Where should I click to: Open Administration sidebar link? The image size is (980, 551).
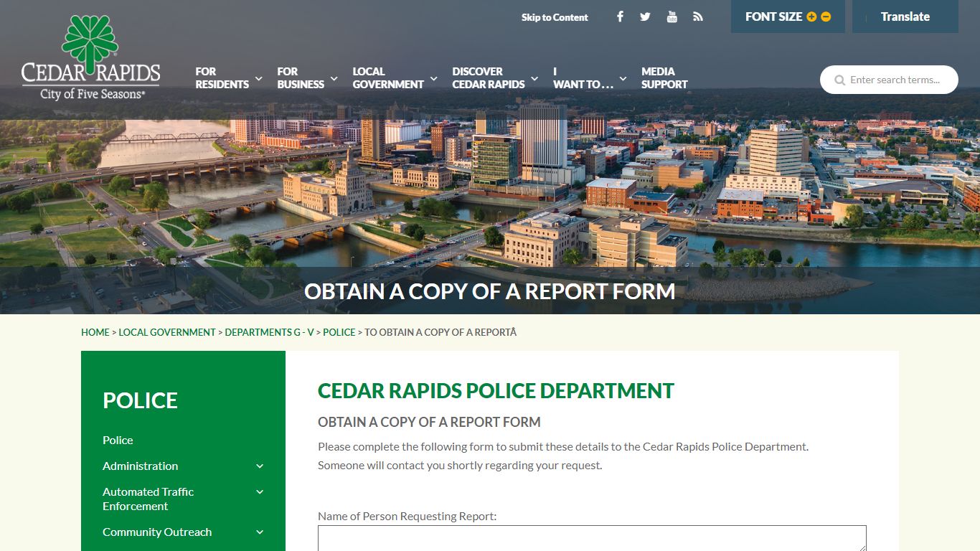click(x=140, y=466)
